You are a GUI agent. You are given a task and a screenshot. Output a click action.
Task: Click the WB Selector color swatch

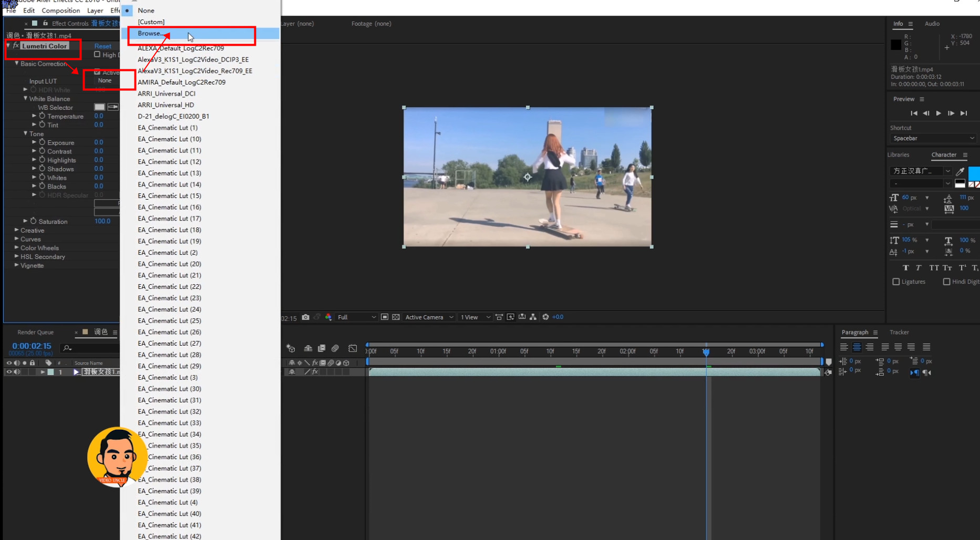point(99,107)
